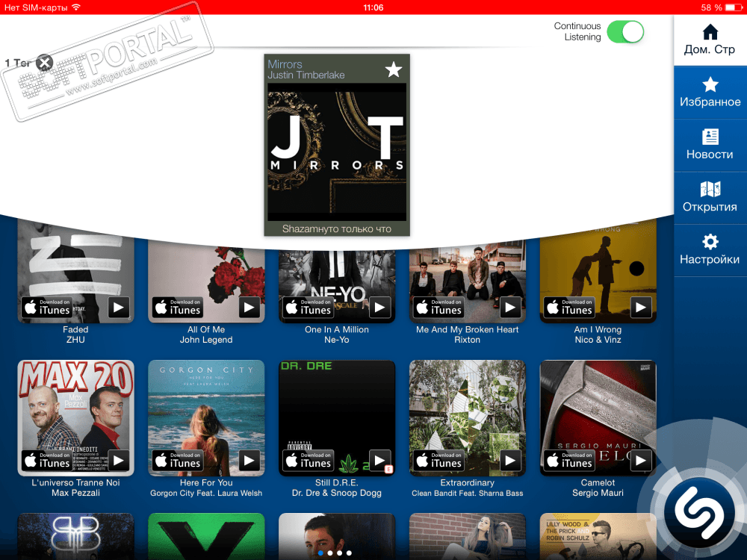Select the song title Mirrors
The height and width of the screenshot is (560, 747).
click(285, 64)
